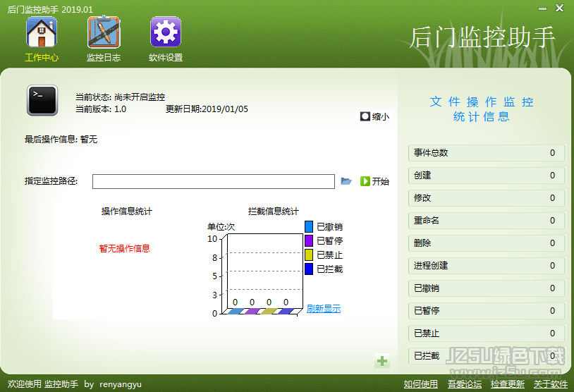Close the 后门监控助手 window

(559, 8)
